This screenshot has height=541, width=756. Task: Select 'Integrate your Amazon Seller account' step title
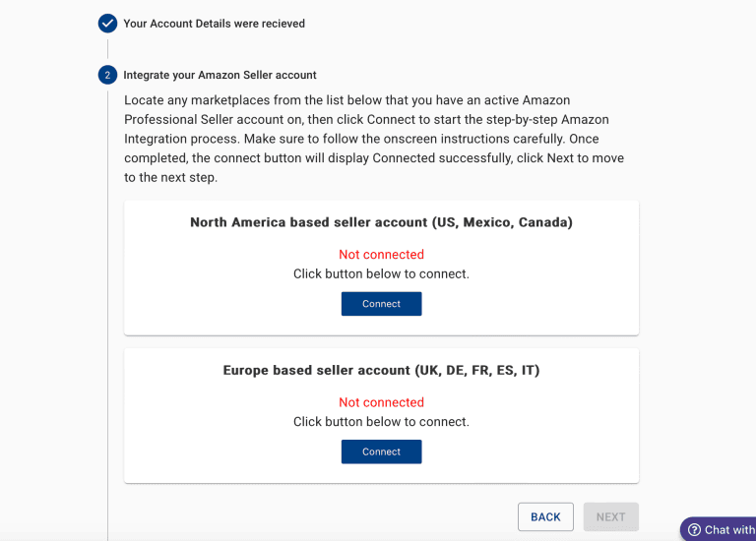[x=220, y=75]
